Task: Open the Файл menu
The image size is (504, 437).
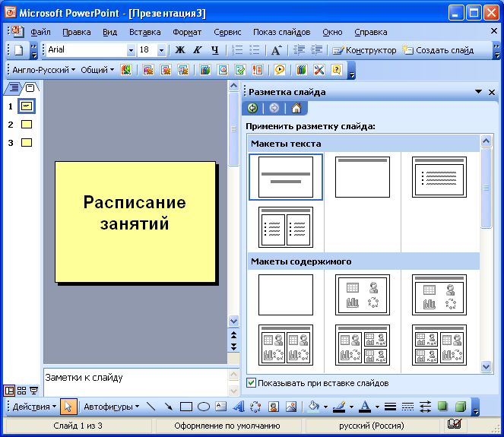Action: 40,32
